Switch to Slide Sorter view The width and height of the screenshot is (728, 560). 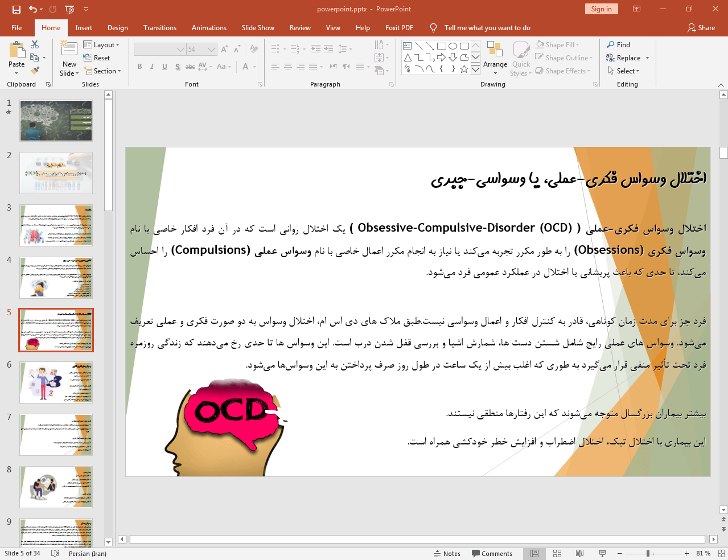point(557,554)
